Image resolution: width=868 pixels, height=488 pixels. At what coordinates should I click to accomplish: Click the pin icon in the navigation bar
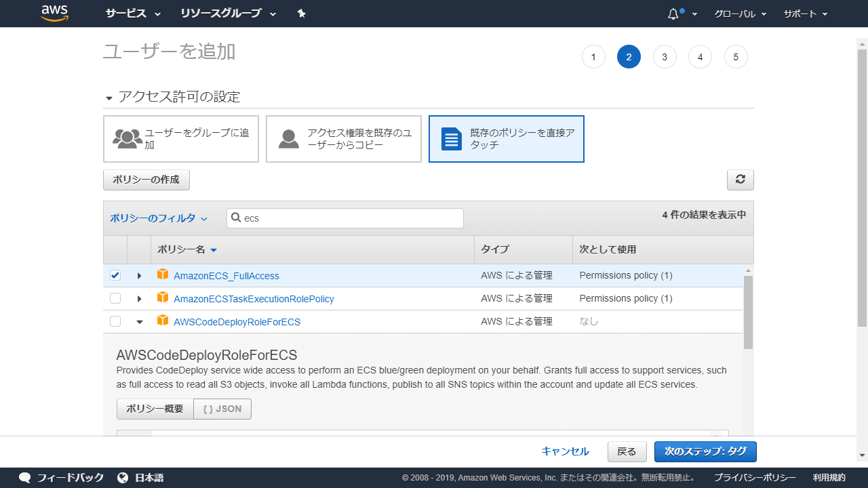(x=301, y=13)
